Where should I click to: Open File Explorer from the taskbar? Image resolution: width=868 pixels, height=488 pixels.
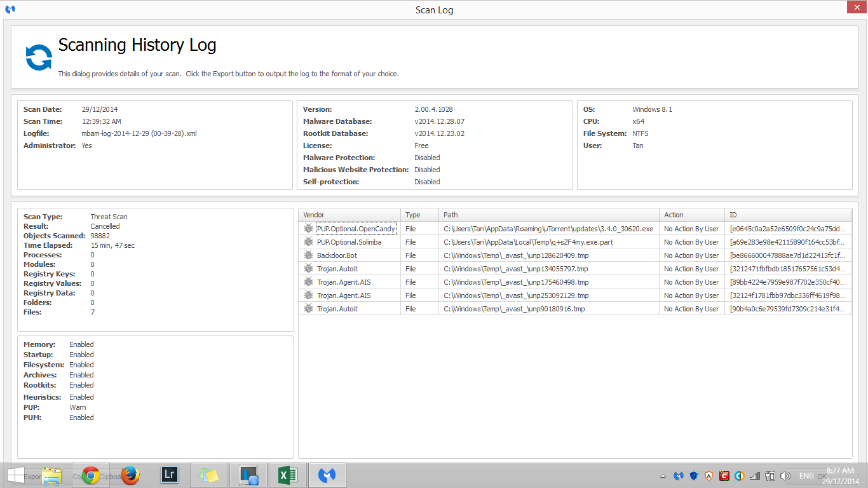click(x=52, y=475)
